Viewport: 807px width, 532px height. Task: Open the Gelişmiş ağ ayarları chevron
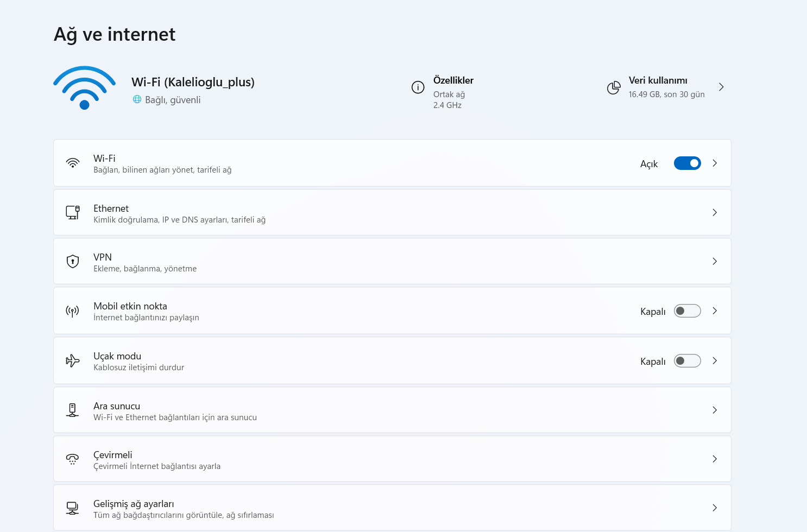tap(715, 508)
